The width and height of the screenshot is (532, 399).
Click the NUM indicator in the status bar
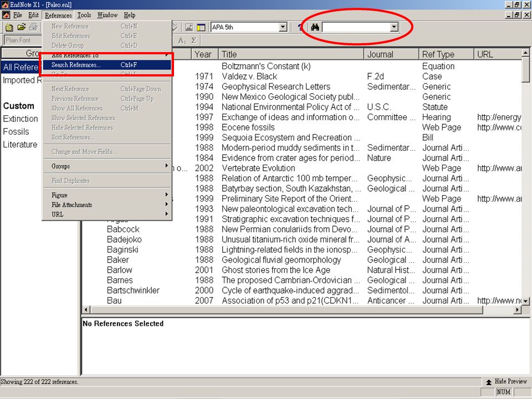click(504, 392)
